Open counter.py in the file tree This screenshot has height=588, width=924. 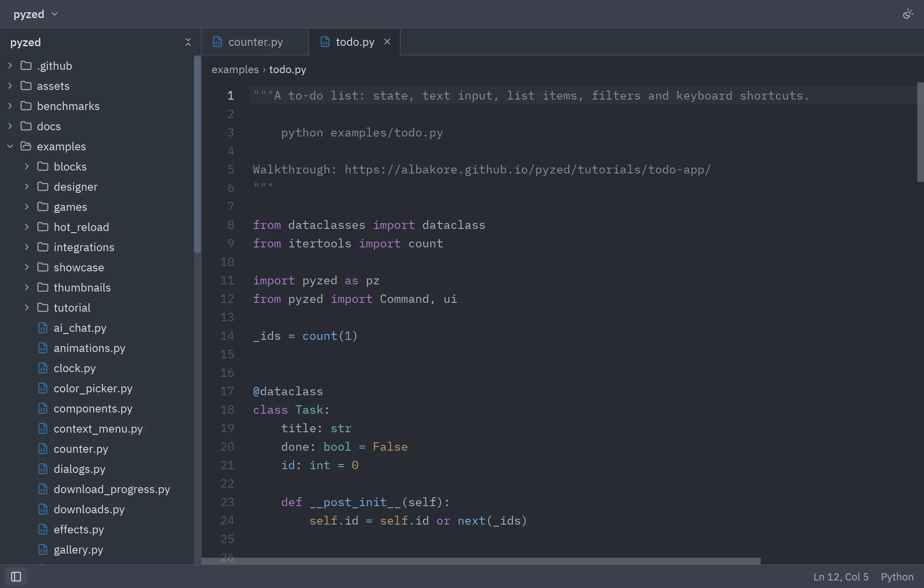point(97,449)
